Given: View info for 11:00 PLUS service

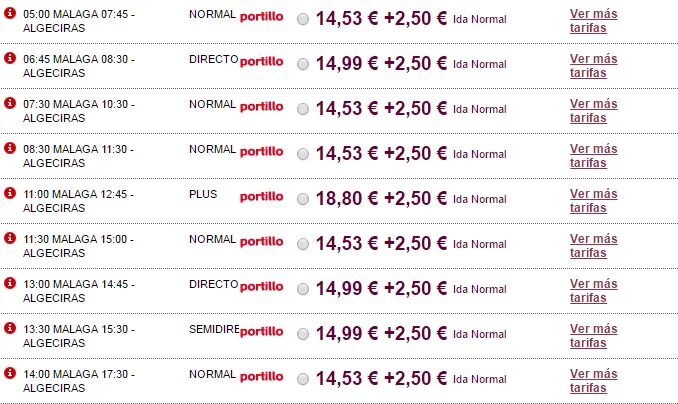Looking at the screenshot, I should [x=10, y=193].
